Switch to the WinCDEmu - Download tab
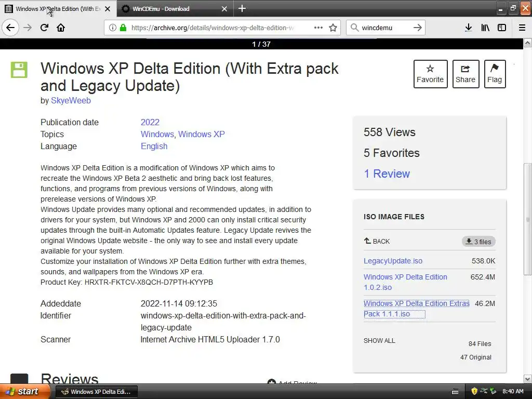The height and width of the screenshot is (399, 532). point(175,9)
